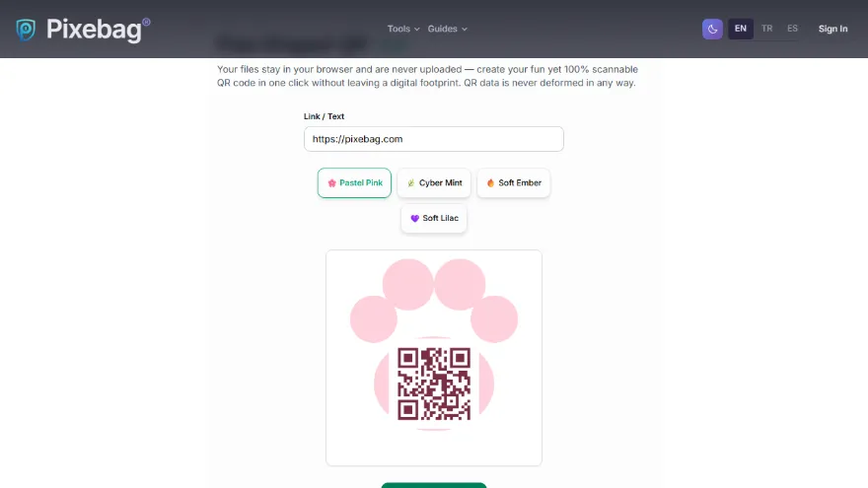Click the purple heart icon in Soft Lilac

click(414, 219)
